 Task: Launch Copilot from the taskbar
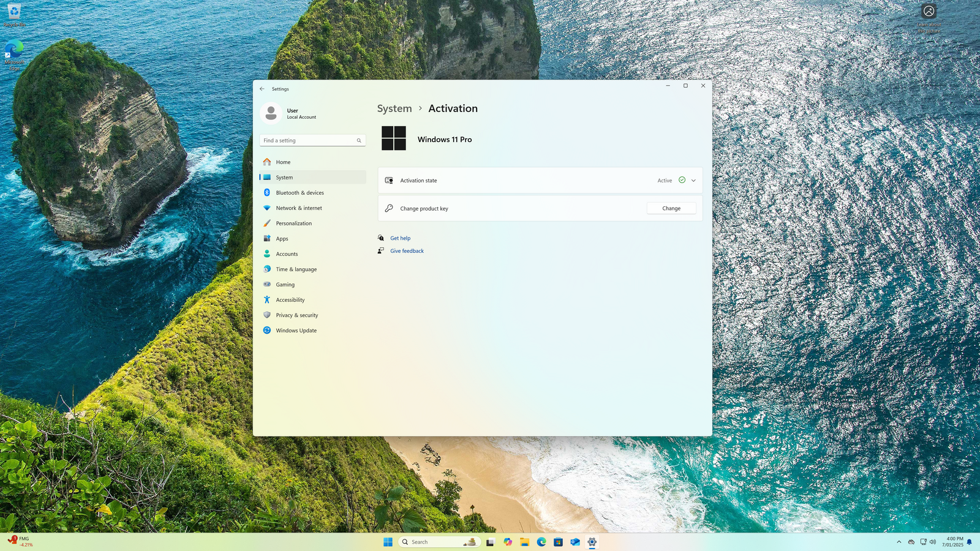[x=508, y=542]
